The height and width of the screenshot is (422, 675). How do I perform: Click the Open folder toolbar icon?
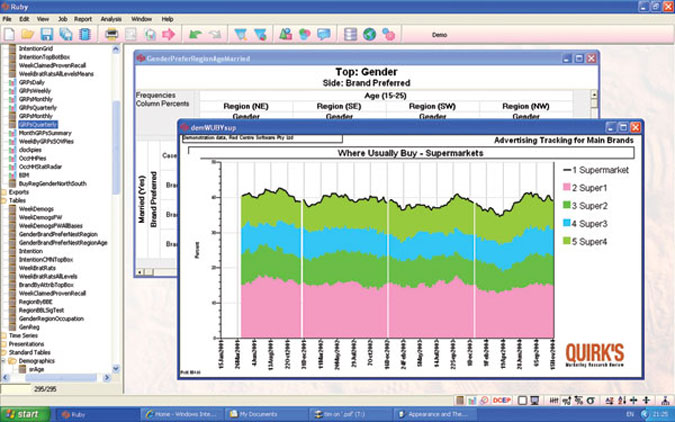[29, 34]
